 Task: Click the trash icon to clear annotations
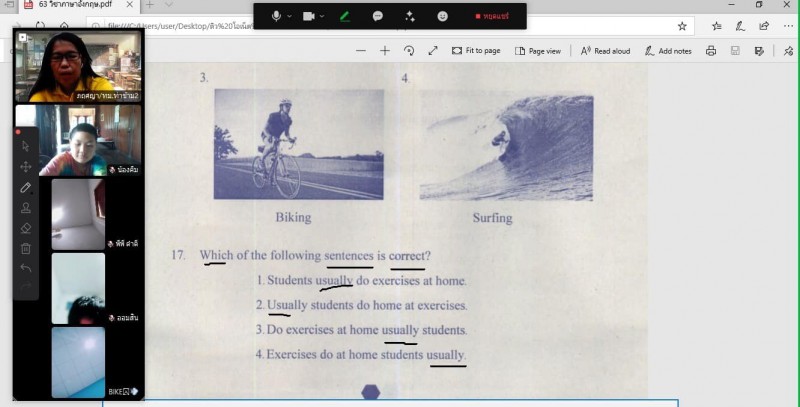(26, 248)
